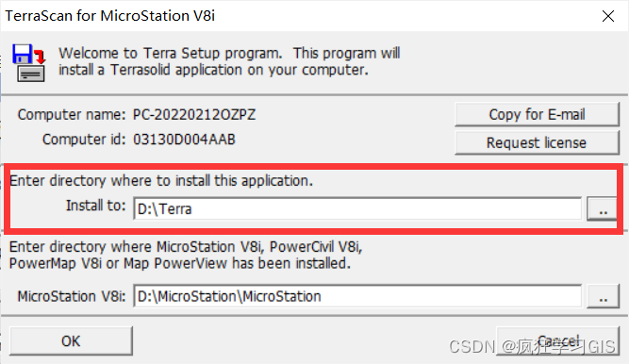Viewport: 629px width, 364px height.
Task: Click the Cancel button
Action: pyautogui.click(x=558, y=340)
